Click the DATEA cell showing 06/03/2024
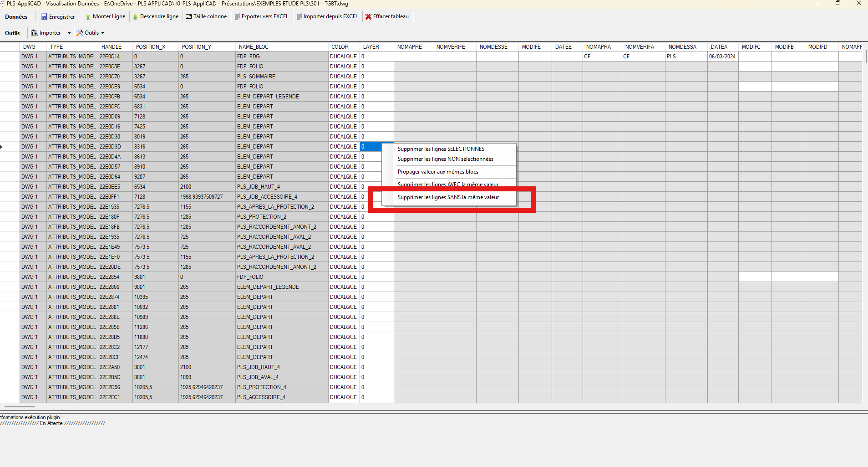868x467 pixels. [722, 56]
